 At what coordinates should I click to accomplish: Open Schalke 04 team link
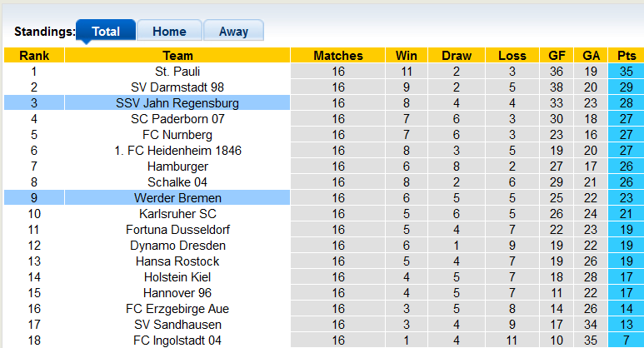tap(177, 182)
